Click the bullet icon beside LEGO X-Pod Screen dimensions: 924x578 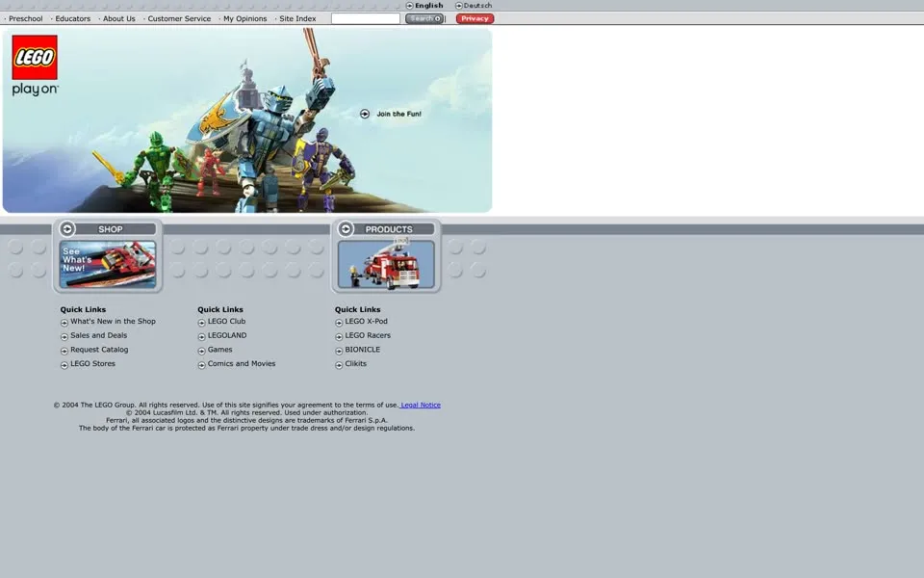tap(339, 323)
